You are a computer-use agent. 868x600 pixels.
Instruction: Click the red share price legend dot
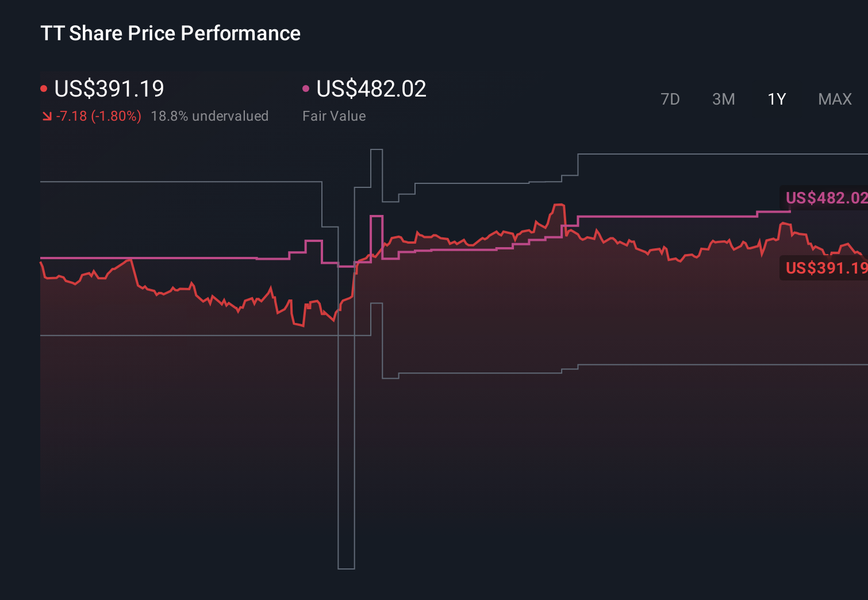(x=44, y=88)
